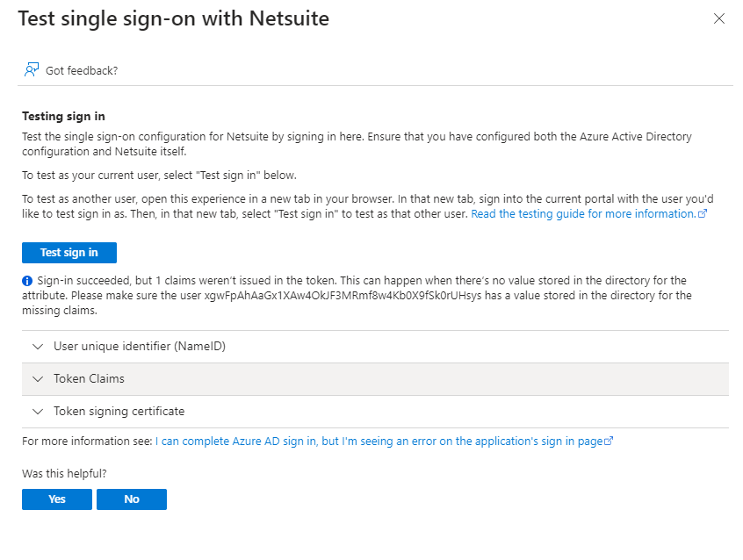The width and height of the screenshot is (743, 560).
Task: Expand chevron beside Token signing certificate
Action: point(38,412)
